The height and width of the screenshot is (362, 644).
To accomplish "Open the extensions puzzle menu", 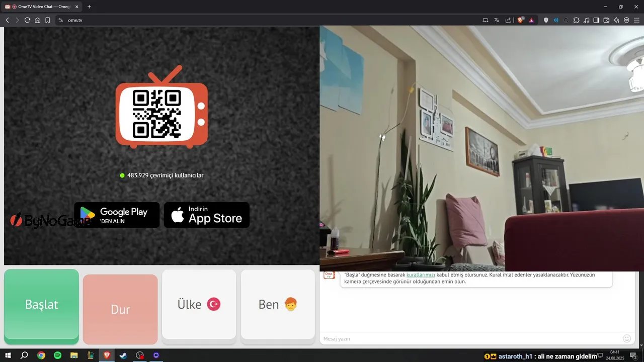I will tap(576, 20).
